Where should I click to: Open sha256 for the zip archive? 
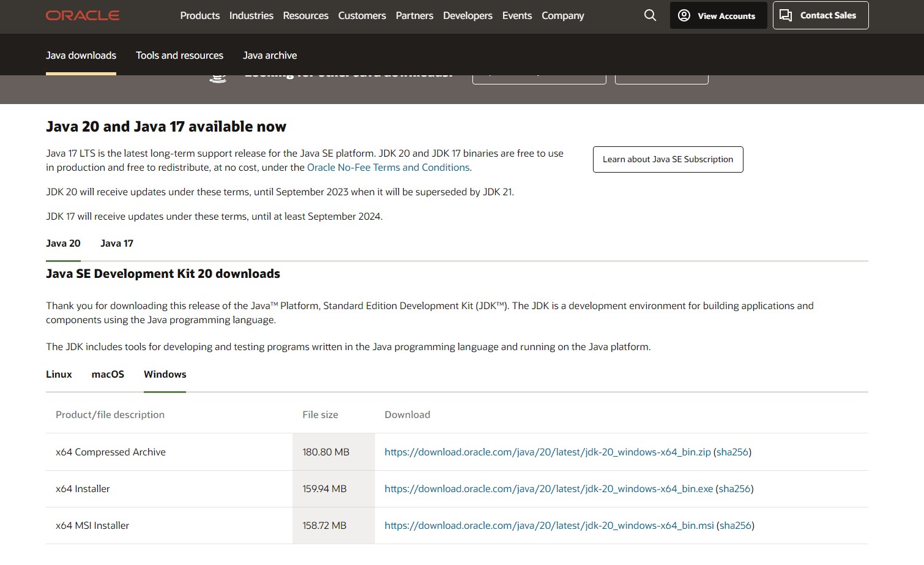(x=732, y=452)
